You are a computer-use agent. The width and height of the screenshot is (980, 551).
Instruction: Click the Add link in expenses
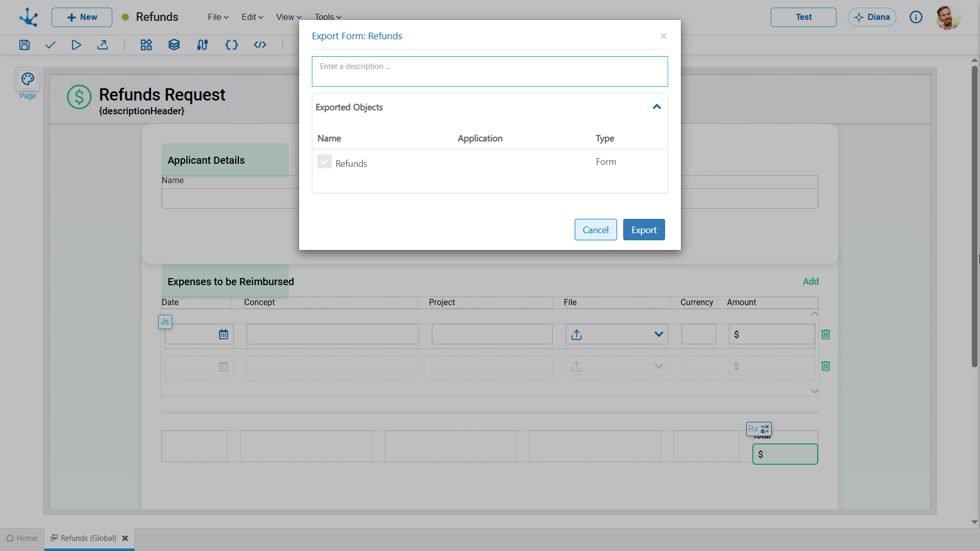[811, 282]
